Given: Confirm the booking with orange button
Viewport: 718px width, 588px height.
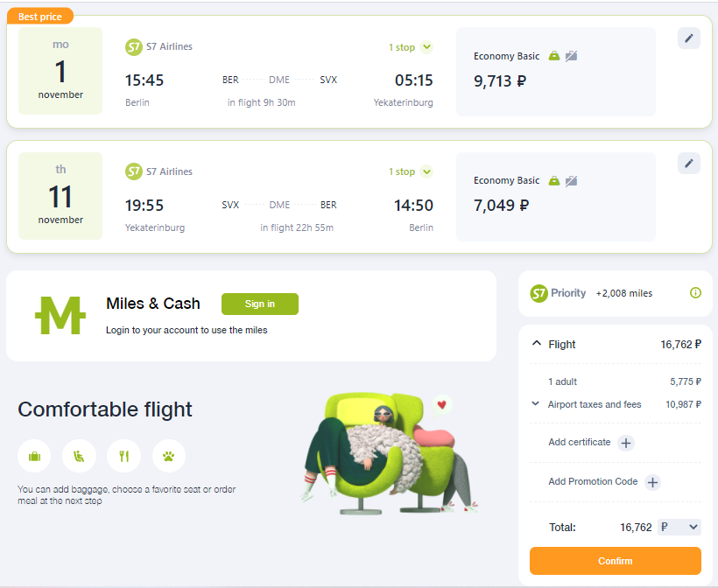Looking at the screenshot, I should point(615,561).
